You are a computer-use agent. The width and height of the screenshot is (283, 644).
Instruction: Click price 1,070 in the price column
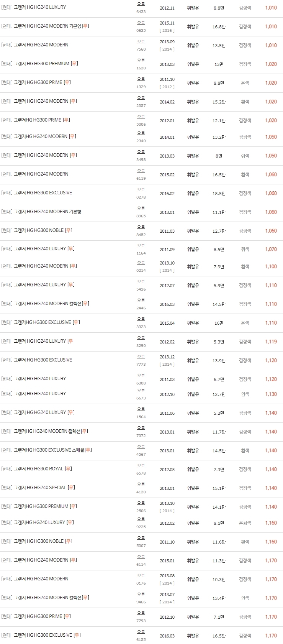271,249
